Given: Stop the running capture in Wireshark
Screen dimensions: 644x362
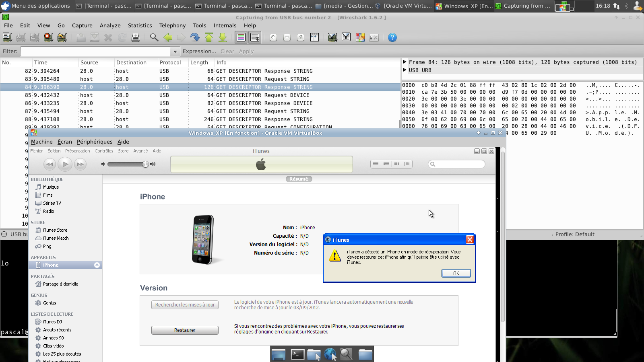Looking at the screenshot, I should [48, 37].
